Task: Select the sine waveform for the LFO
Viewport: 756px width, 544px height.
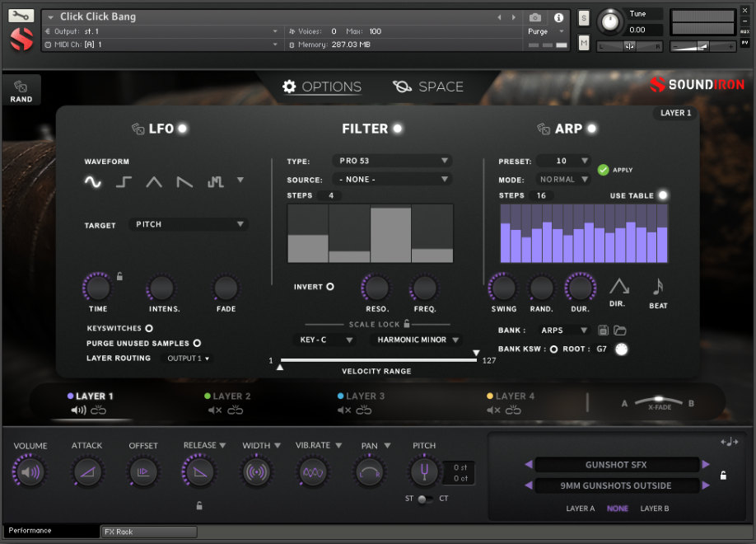Action: click(93, 182)
